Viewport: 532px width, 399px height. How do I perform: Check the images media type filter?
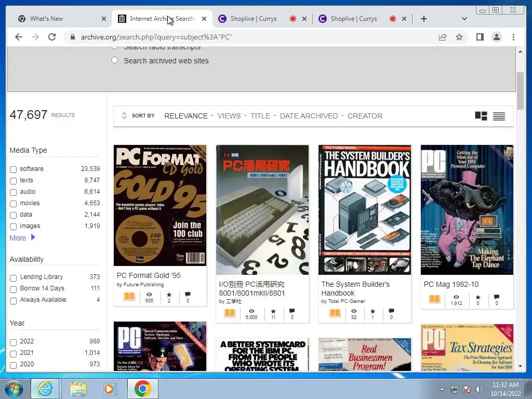[13, 227]
